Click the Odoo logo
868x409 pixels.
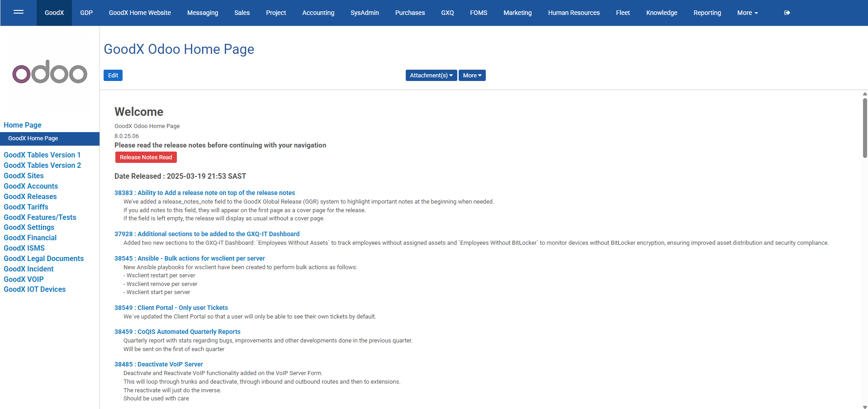pyautogui.click(x=50, y=71)
